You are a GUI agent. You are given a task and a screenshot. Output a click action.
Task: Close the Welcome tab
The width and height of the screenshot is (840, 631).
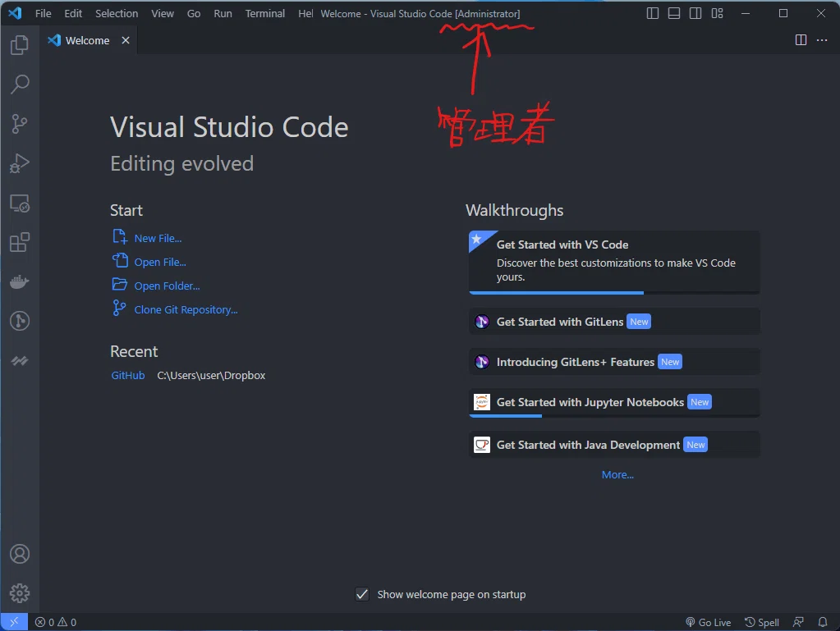click(126, 40)
